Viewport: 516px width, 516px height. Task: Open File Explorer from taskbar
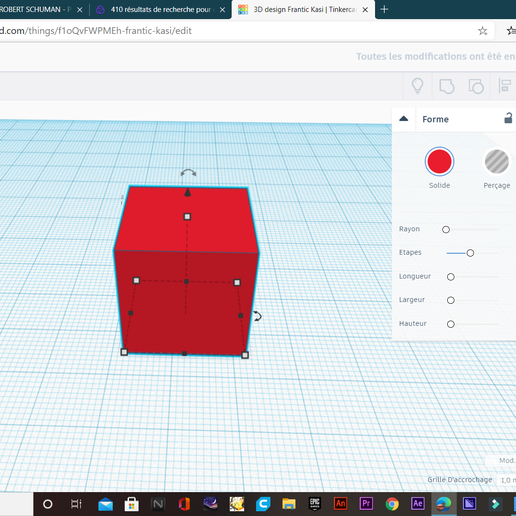click(x=289, y=504)
